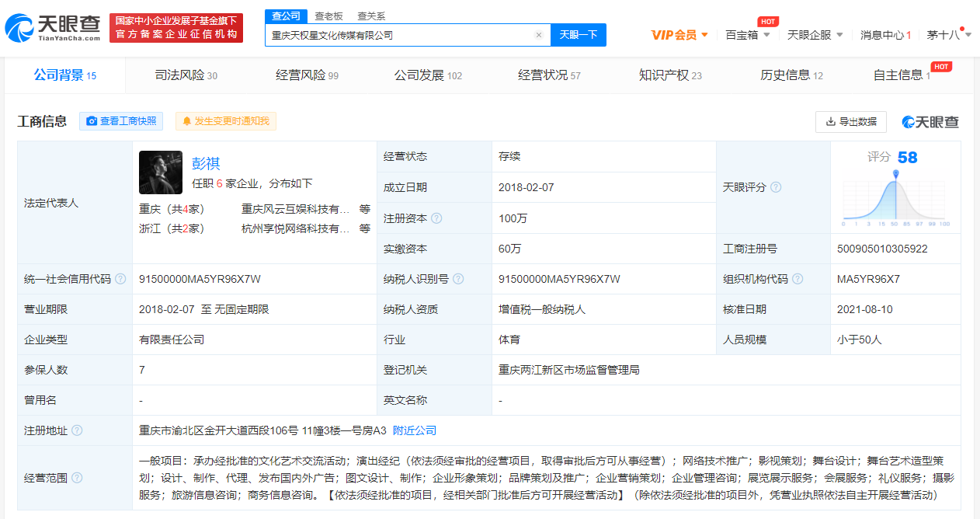Open legal representative 彭祺's profile photo
Image resolution: width=980 pixels, height=519 pixels.
(x=161, y=172)
